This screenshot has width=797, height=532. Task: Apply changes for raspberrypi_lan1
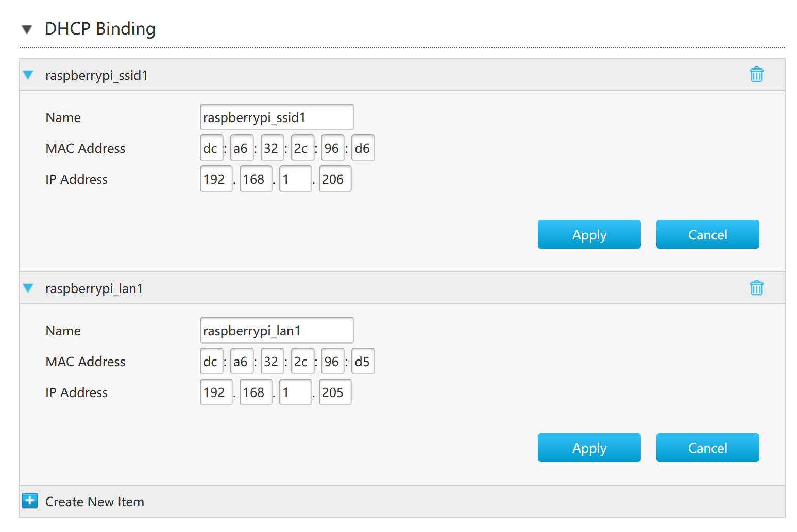coord(589,448)
